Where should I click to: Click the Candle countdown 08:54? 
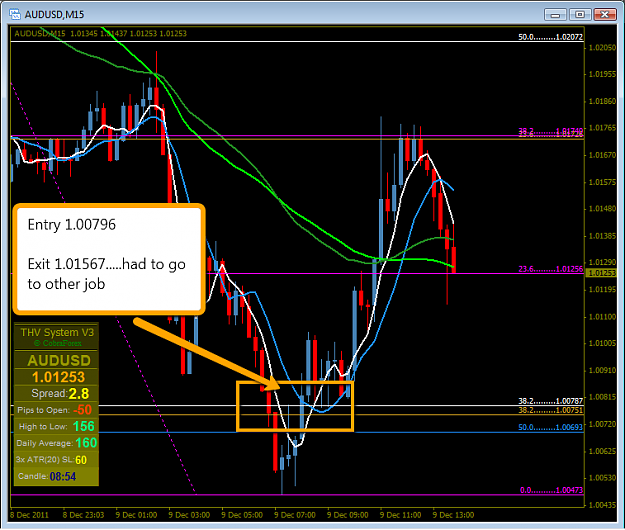[63, 476]
